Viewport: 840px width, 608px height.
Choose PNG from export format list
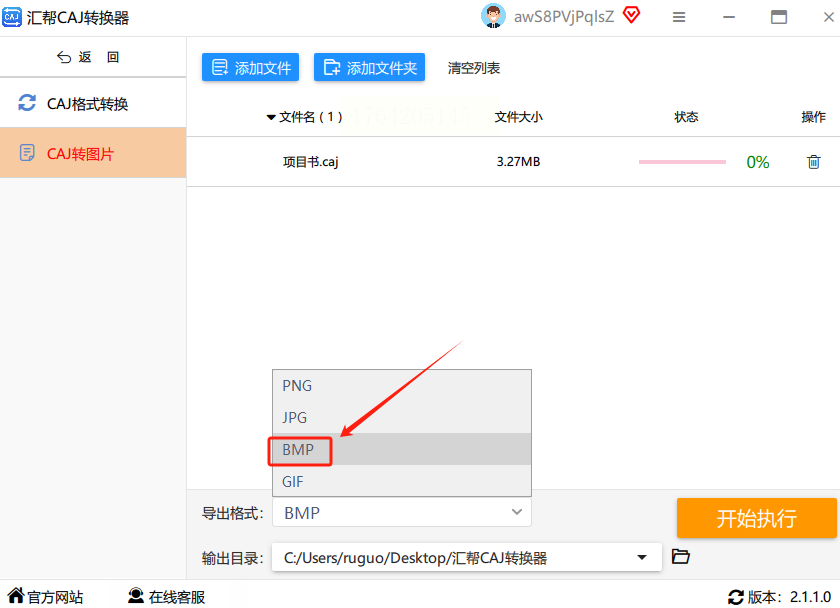point(402,386)
